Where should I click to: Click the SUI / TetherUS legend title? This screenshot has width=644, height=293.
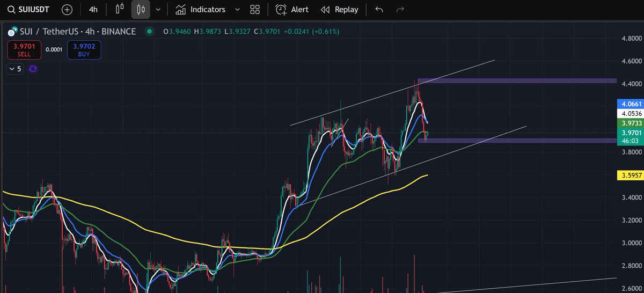point(77,32)
